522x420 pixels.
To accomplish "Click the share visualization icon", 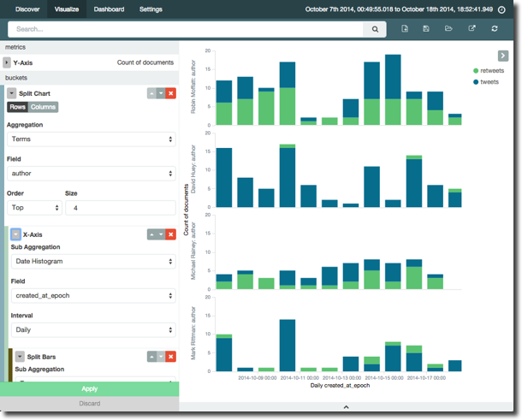I will click(x=472, y=29).
